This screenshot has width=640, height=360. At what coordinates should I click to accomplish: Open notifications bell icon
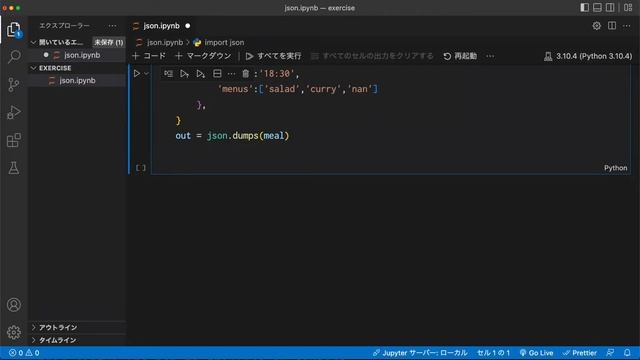627,353
